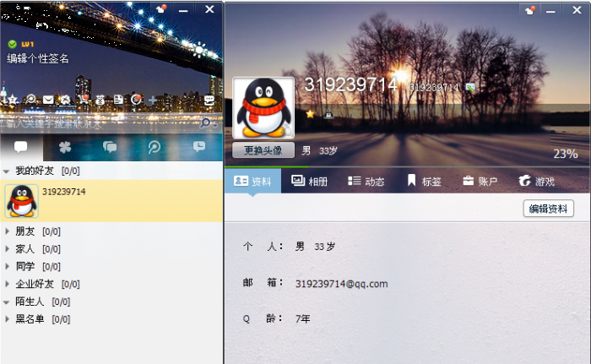The width and height of the screenshot is (591, 364).
Task: Collapse the 陌生人 group
Action: (6, 302)
